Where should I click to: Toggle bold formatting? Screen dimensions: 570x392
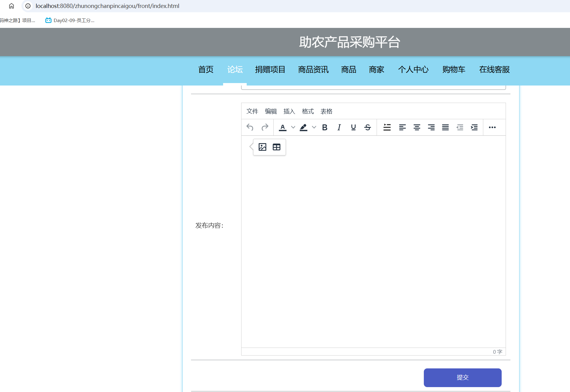click(x=325, y=127)
